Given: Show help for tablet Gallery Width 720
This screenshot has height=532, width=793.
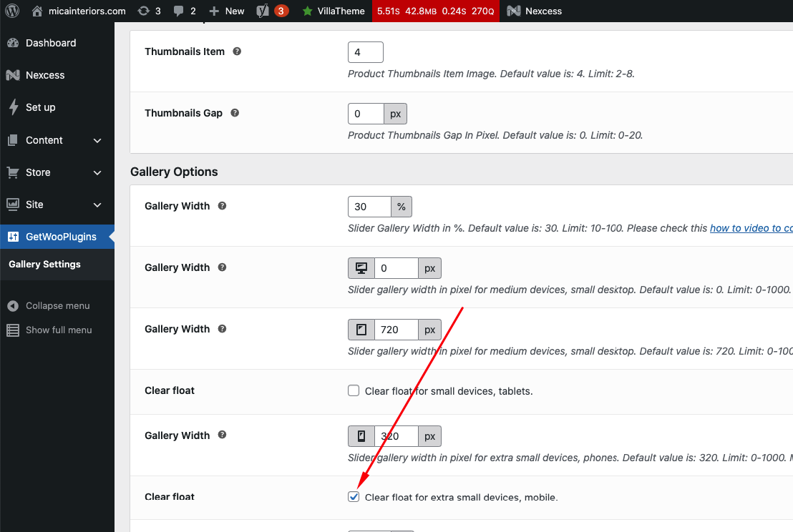Looking at the screenshot, I should click(222, 329).
